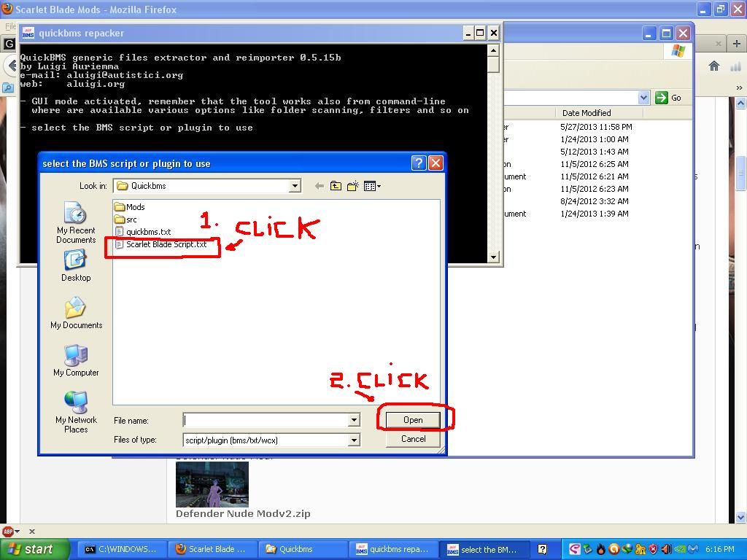The height and width of the screenshot is (560, 747).
Task: Open the View menu icon in dialog
Action: click(371, 186)
